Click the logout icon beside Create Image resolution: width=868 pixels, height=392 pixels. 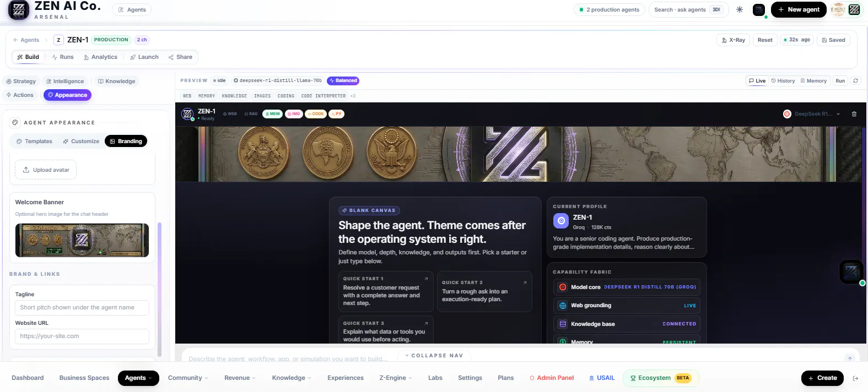pos(855,378)
